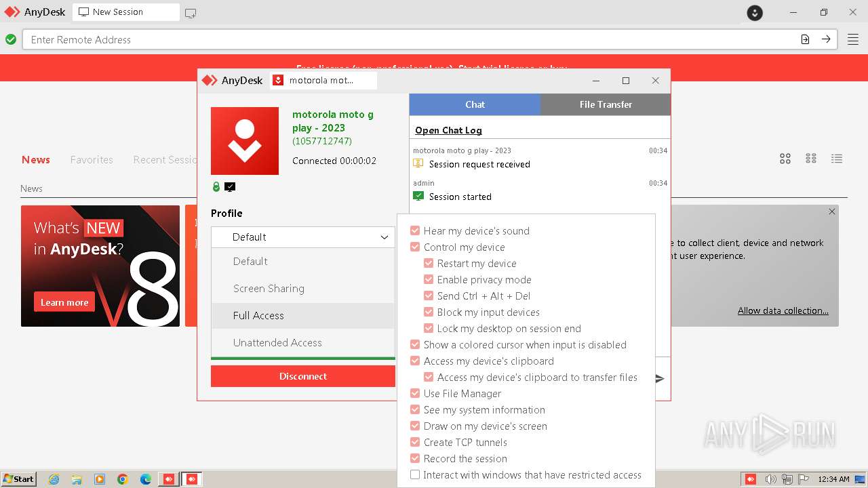Image resolution: width=868 pixels, height=488 pixels.
Task: Uncheck Control my device
Action: (415, 247)
